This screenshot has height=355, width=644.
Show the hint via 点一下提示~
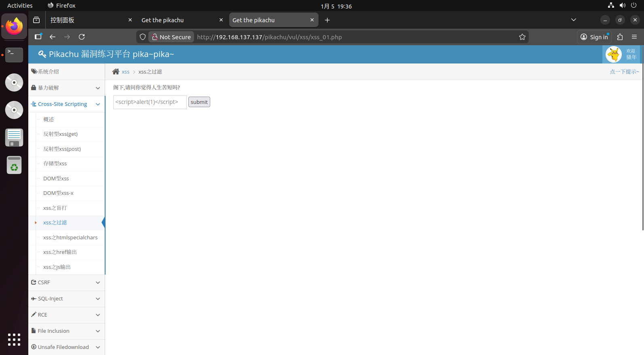tap(624, 72)
